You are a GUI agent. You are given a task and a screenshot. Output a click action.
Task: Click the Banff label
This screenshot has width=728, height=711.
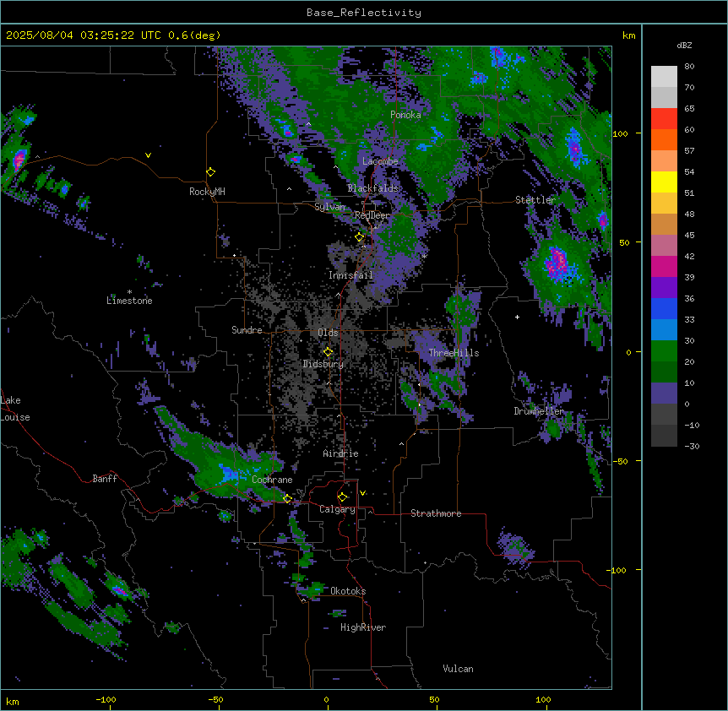point(105,479)
